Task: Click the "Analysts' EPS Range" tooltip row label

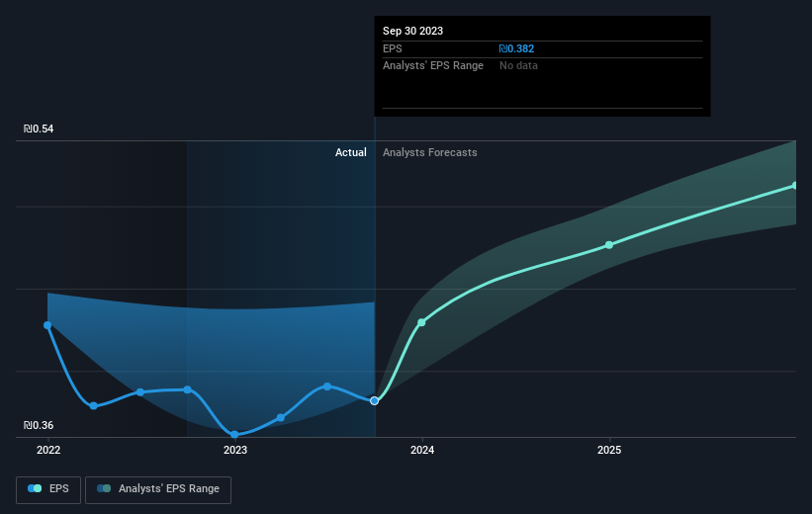Action: pyautogui.click(x=433, y=66)
